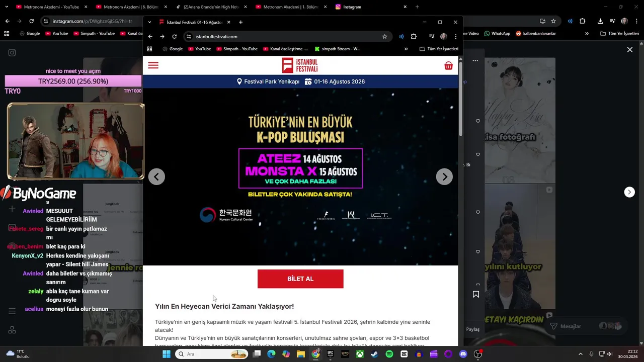The height and width of the screenshot is (362, 644).
Task: Close the Instagram tab
Action: pos(405,7)
